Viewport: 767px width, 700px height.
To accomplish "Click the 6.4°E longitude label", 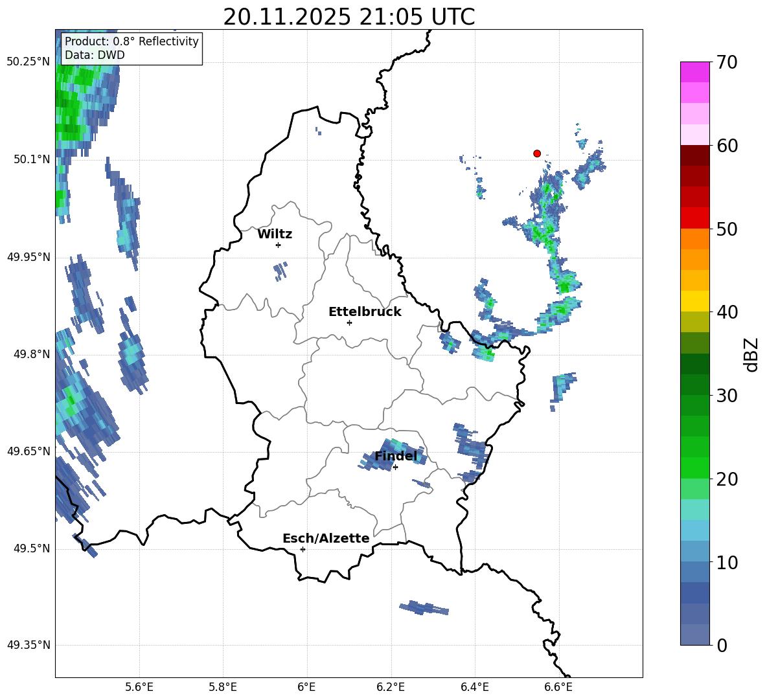I will click(x=474, y=687).
